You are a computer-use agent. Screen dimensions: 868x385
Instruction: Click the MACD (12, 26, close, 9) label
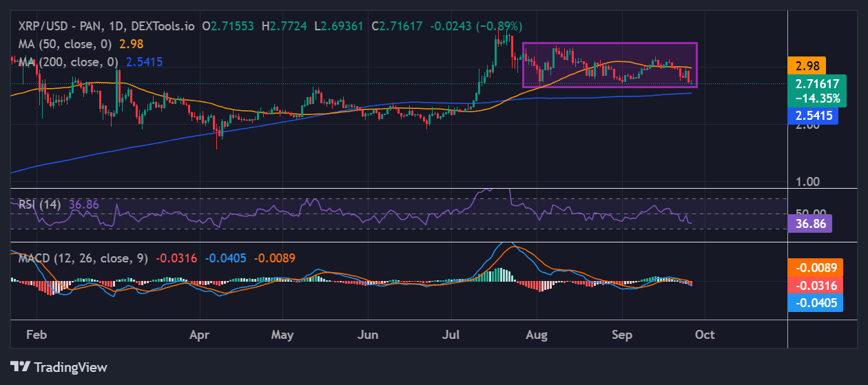(83, 258)
